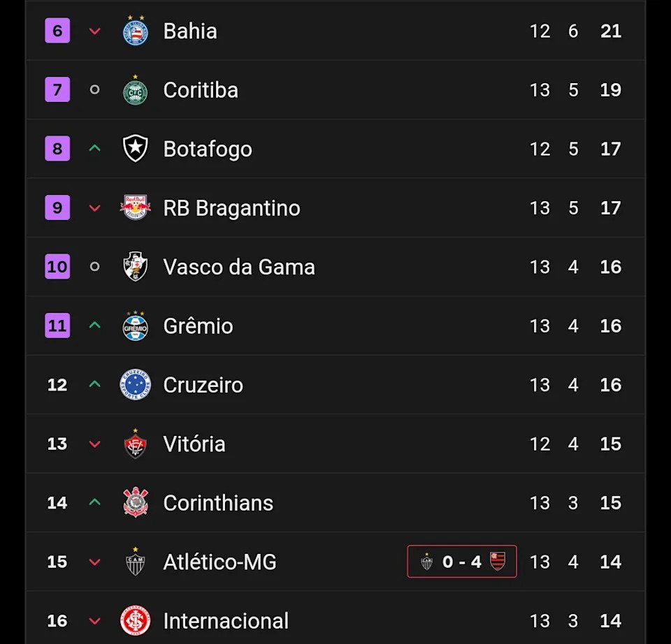Open the Vasco da Gama team page
This screenshot has height=644, width=671.
point(239,267)
